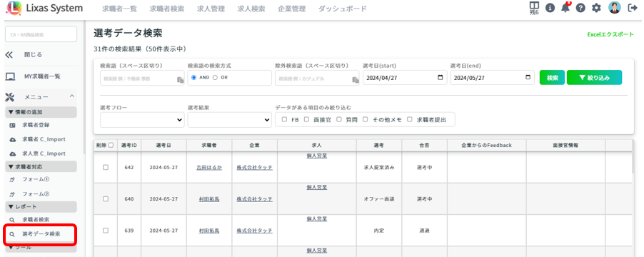Viewport: 644px width, 257px height.
Task: Click the フォーム① hand icon
Action: pos(12,179)
